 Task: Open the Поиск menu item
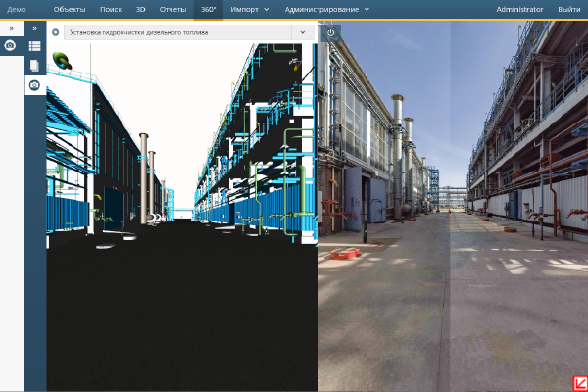[110, 9]
